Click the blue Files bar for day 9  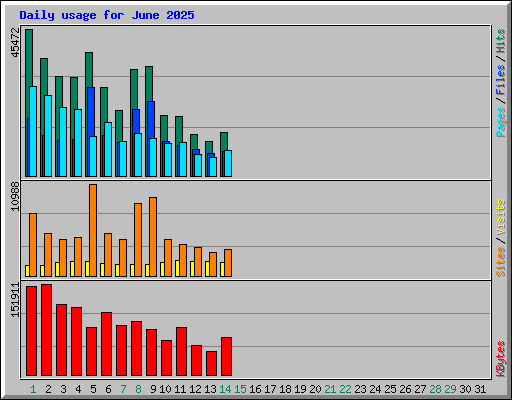(x=151, y=120)
